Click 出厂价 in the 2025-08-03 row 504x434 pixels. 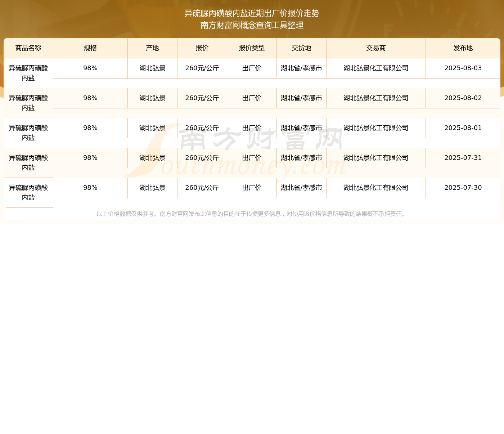tap(252, 68)
